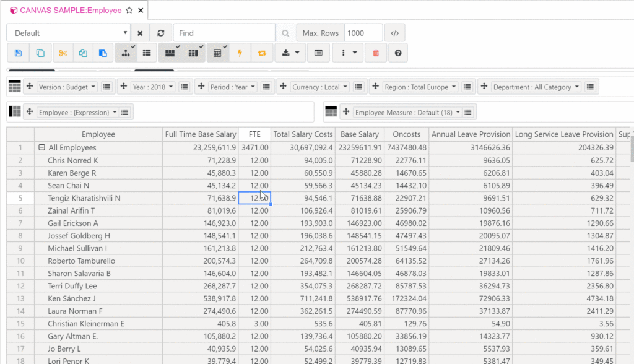The image size is (634, 364).
Task: Open the download export dropdown menu
Action: [x=290, y=53]
